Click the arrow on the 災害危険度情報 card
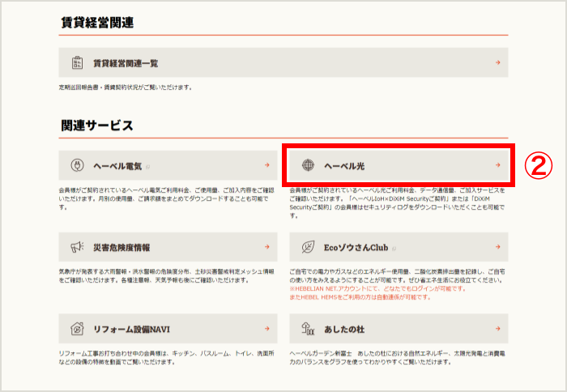The width and height of the screenshot is (567, 392). coord(266,247)
